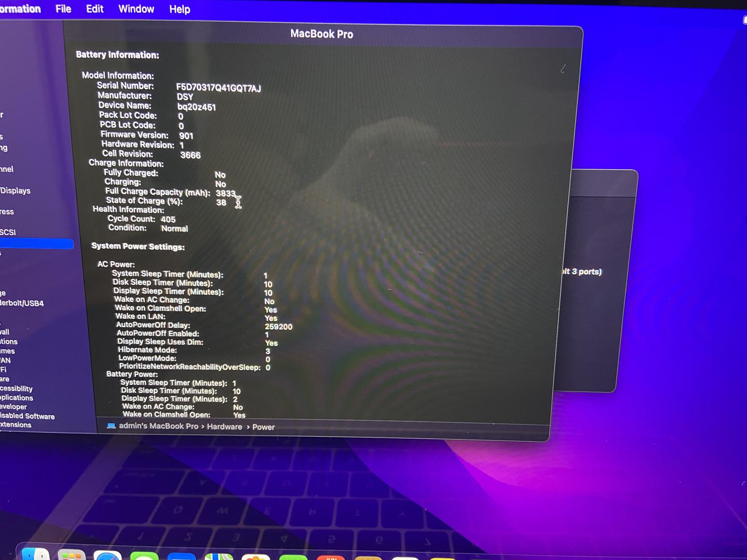Click Charge Information label
The height and width of the screenshot is (560, 747).
coord(126,163)
